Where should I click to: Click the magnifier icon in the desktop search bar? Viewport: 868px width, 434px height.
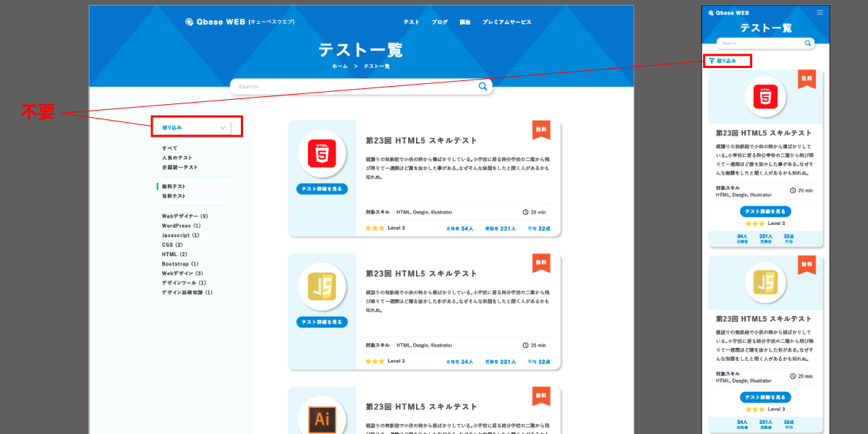point(483,87)
